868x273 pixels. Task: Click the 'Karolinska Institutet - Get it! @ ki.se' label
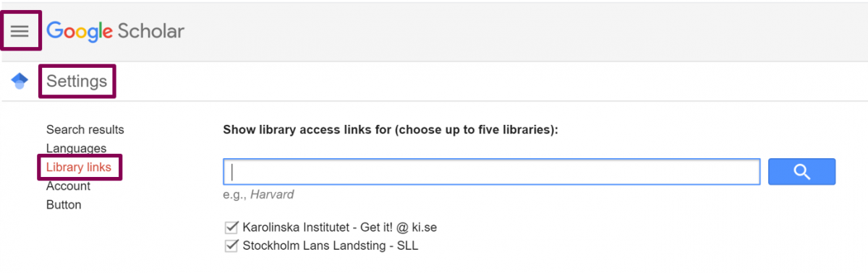(x=340, y=227)
